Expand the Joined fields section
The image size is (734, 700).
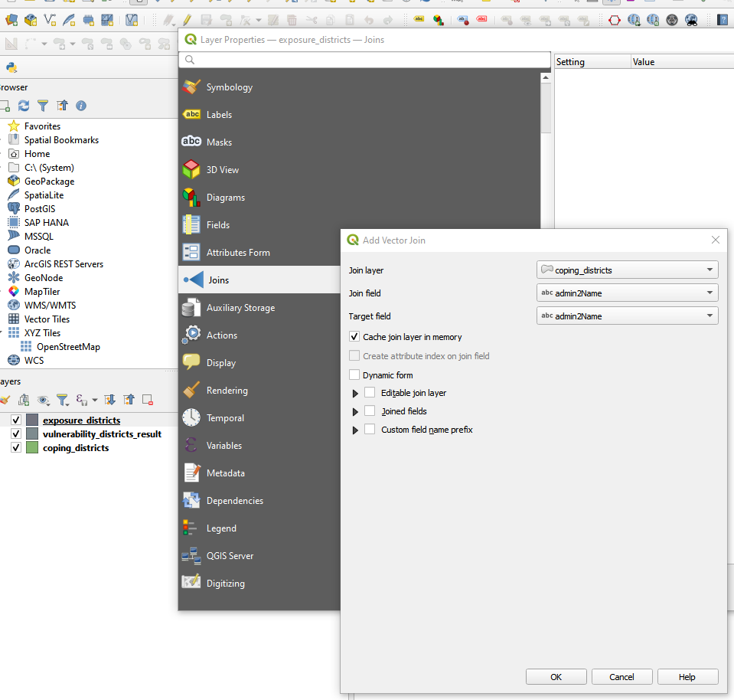(355, 412)
